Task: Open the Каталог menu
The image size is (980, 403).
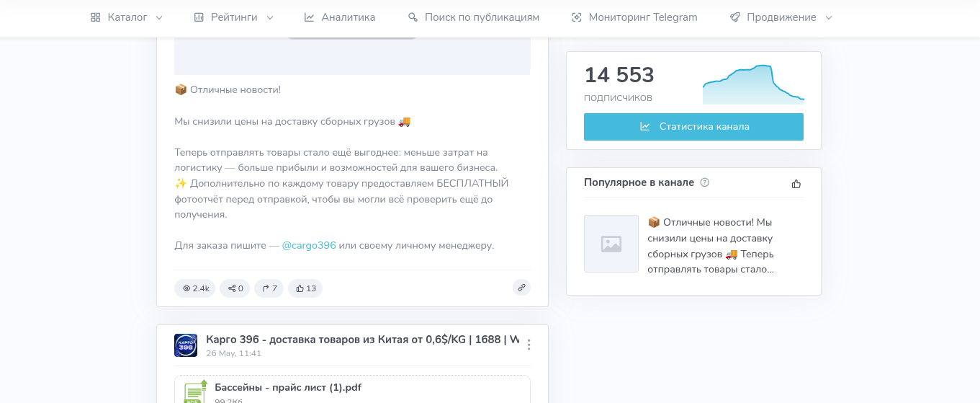Action: (127, 17)
